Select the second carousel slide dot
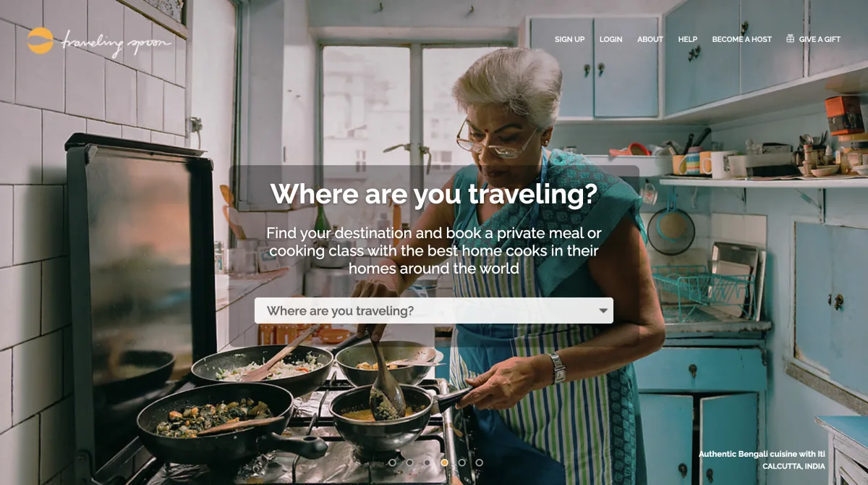This screenshot has width=868, height=485. click(x=409, y=463)
